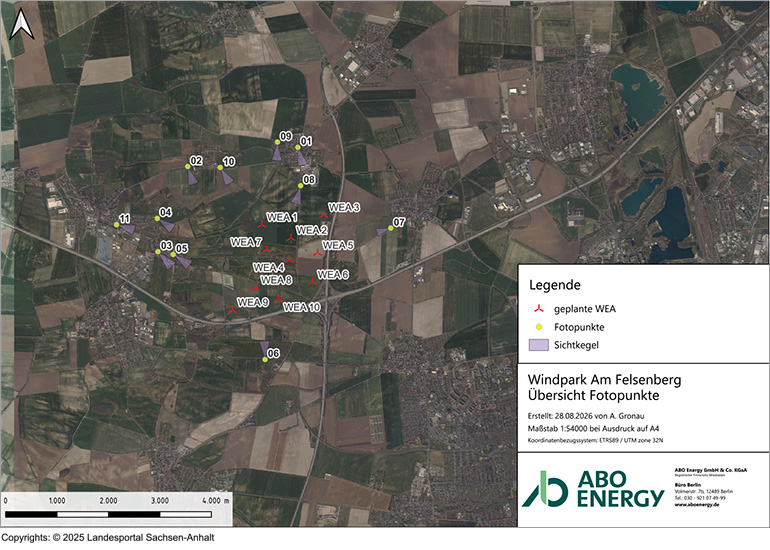Click the red turbine symbol of WEA 10
770x550 pixels.
point(278,299)
